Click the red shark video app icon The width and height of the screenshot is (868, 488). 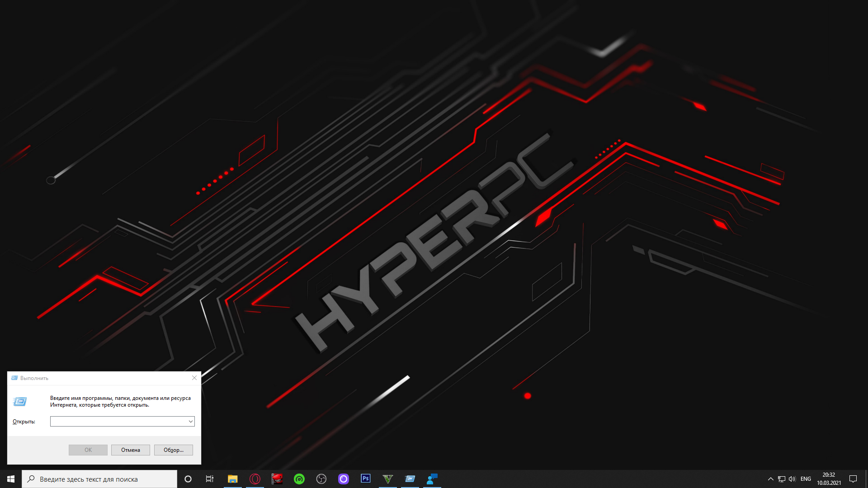[x=277, y=479]
